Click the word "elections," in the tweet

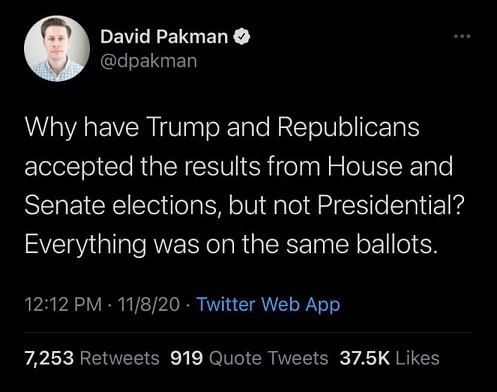tap(166, 205)
